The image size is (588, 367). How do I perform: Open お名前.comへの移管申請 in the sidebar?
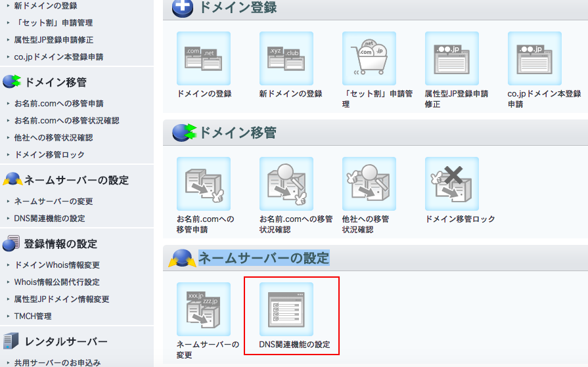point(58,104)
